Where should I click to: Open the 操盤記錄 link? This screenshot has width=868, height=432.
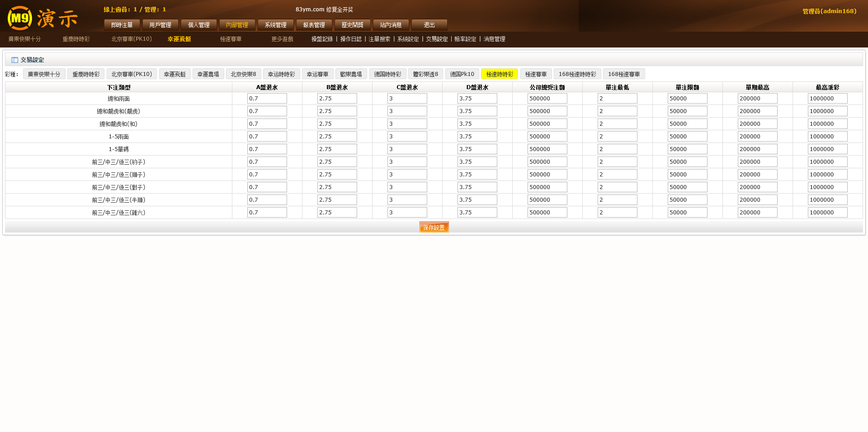click(322, 39)
